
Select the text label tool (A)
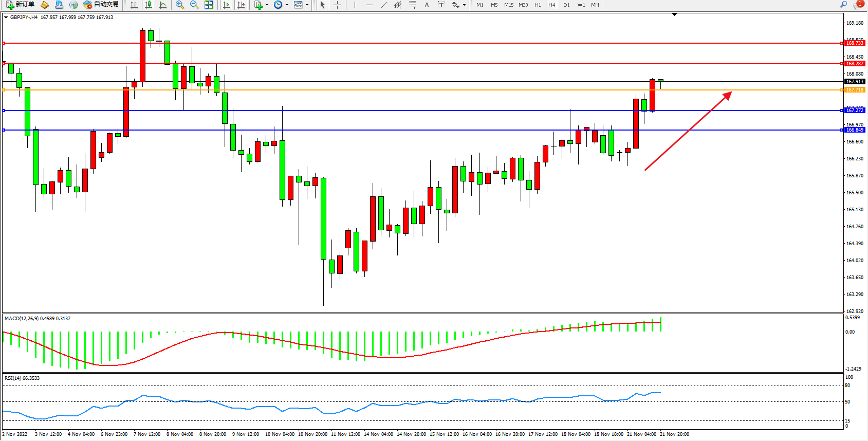(x=427, y=5)
